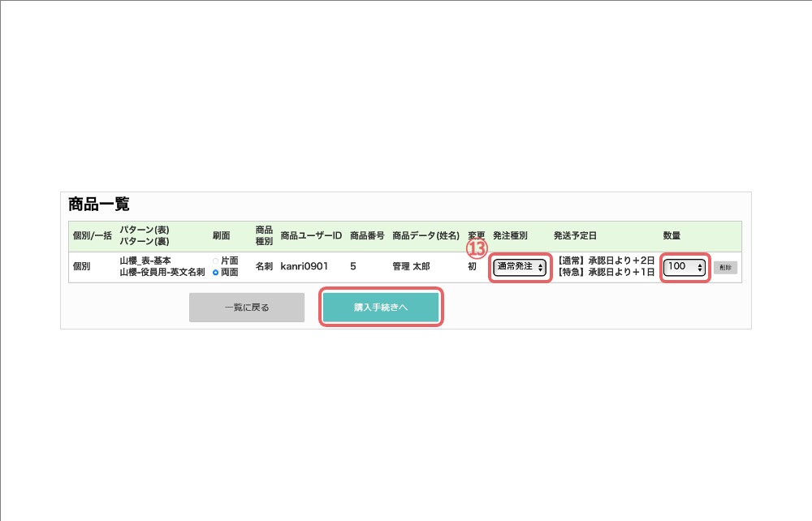812x521 pixels.
Task: Click the 削除 delete button
Action: point(725,268)
